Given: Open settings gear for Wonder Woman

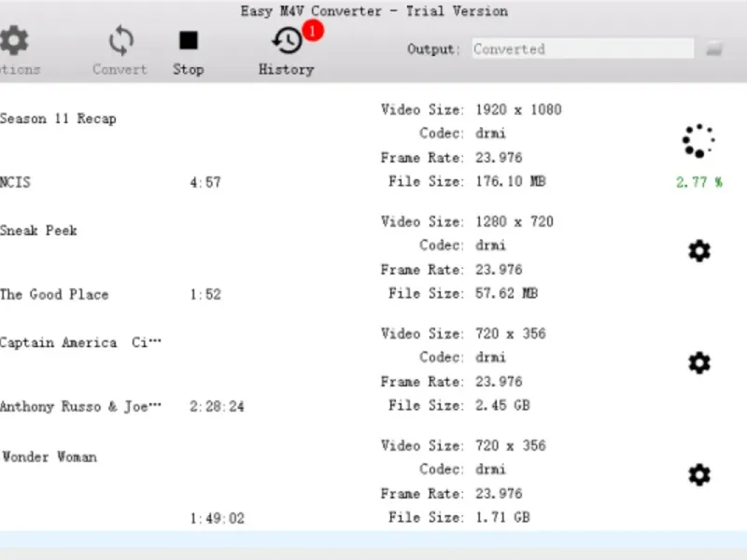Looking at the screenshot, I should pyautogui.click(x=699, y=475).
